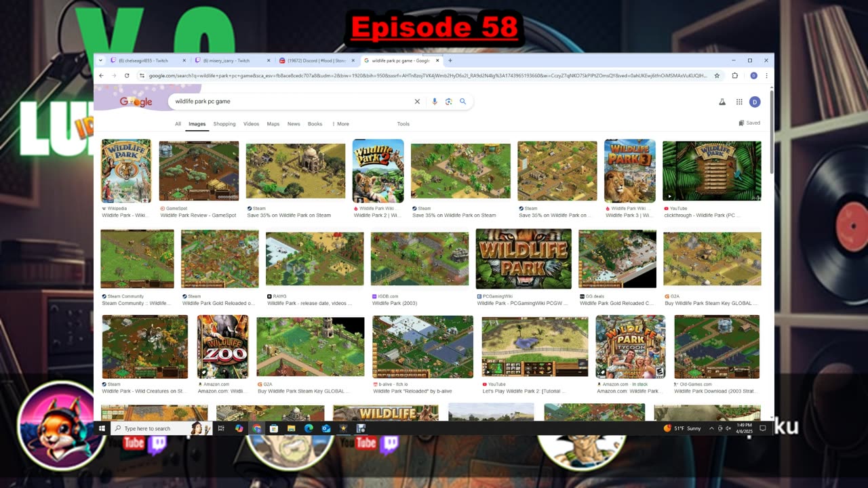Open the Google account avatar 'D'
The image size is (868, 488).
[755, 102]
